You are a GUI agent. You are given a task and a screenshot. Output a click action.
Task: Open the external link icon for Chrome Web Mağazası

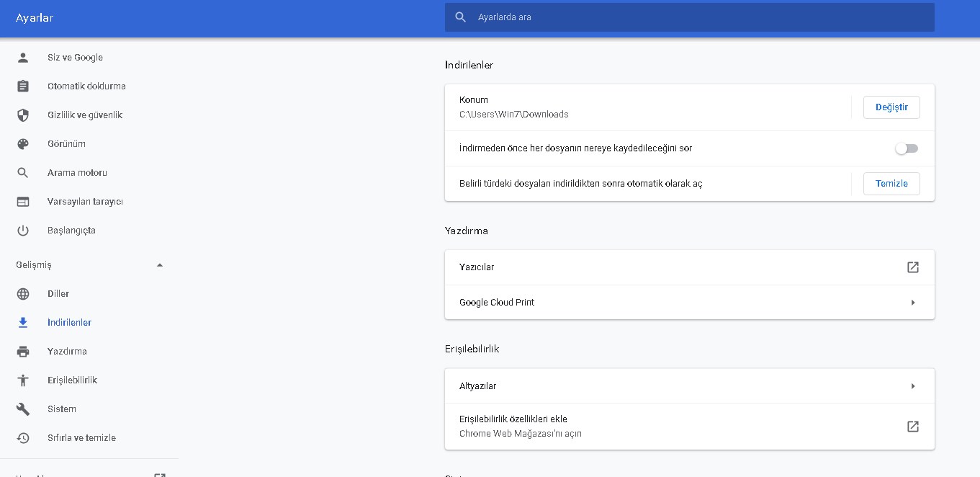point(913,427)
